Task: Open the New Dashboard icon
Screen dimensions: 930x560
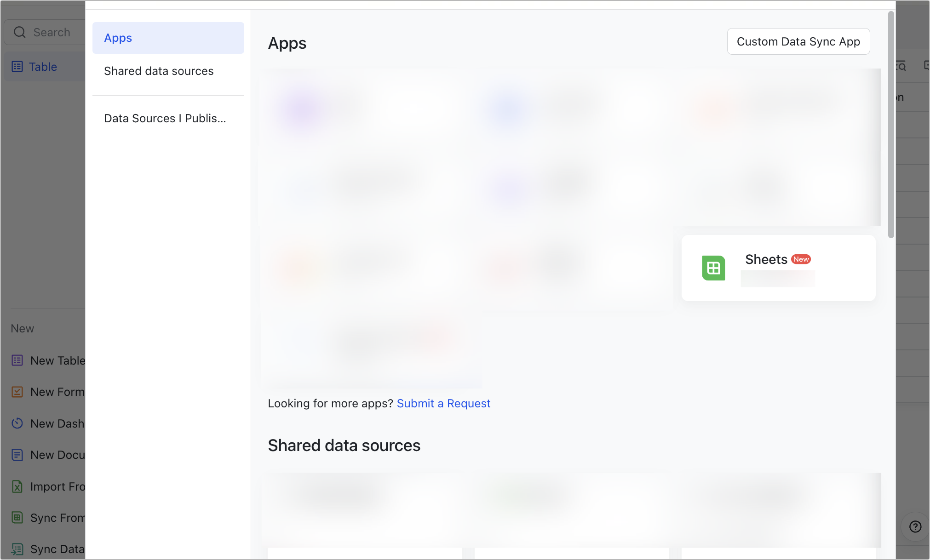Action: pos(17,423)
